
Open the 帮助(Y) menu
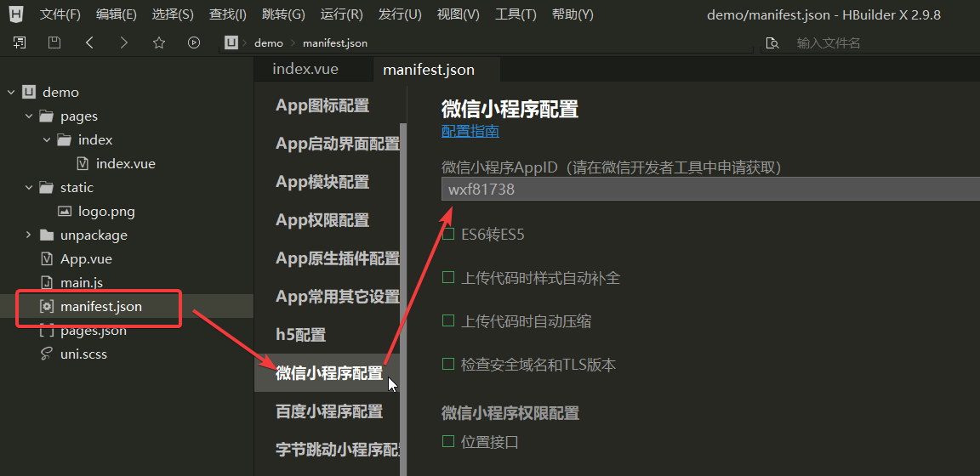[x=573, y=14]
